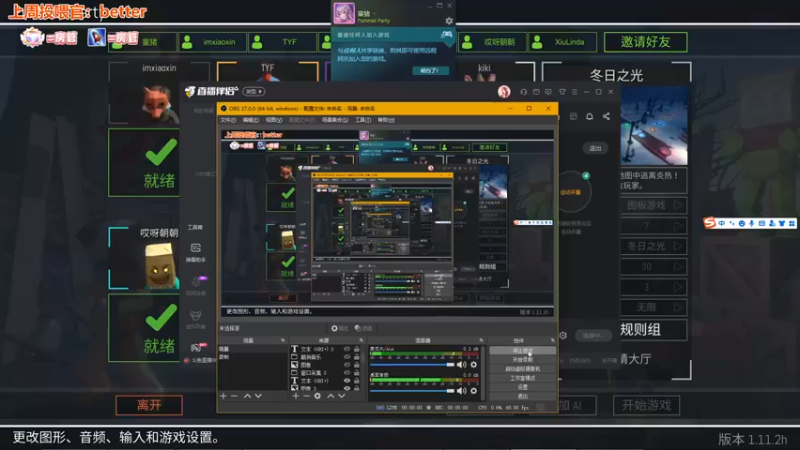
Task: Toggle lock on 窗口采集 3 source
Action: [357, 372]
